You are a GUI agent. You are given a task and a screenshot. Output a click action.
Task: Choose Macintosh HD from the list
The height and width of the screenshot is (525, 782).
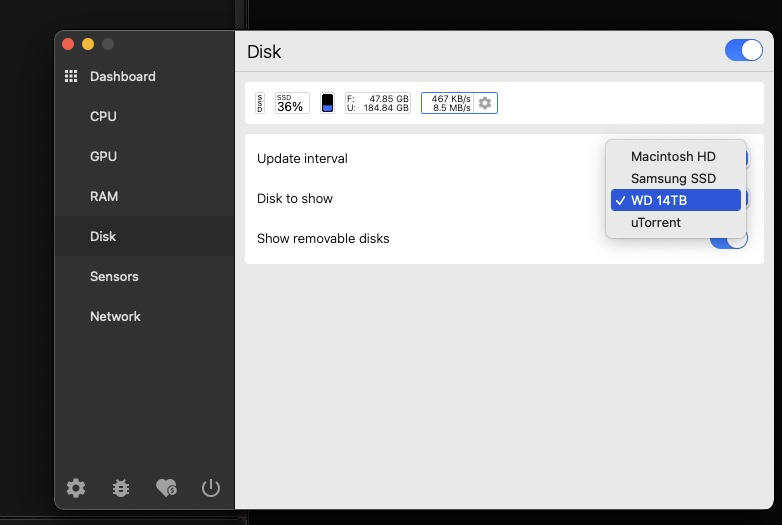click(x=676, y=157)
